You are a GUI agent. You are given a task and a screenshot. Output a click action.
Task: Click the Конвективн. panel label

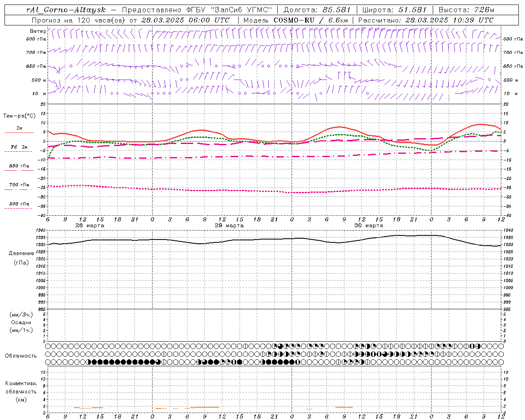pos(21,383)
